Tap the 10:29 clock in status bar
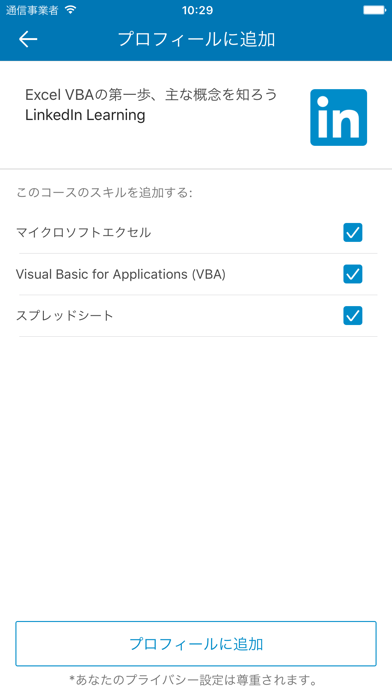 pyautogui.click(x=197, y=10)
